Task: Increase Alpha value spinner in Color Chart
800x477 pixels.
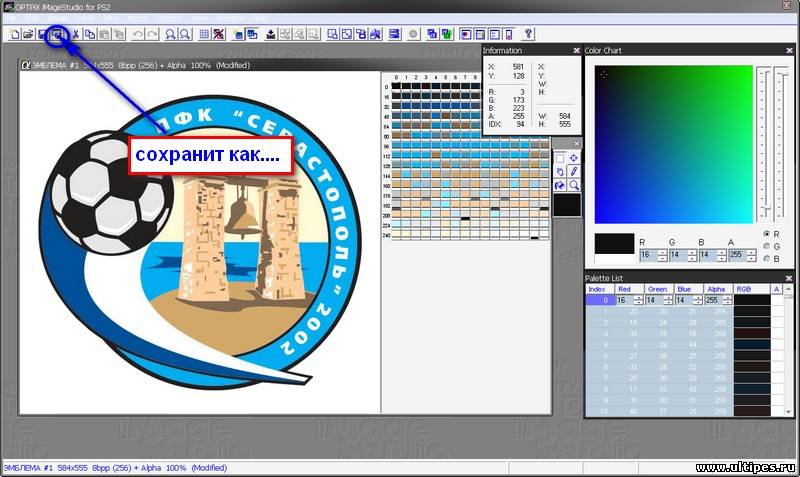Action: click(754, 253)
